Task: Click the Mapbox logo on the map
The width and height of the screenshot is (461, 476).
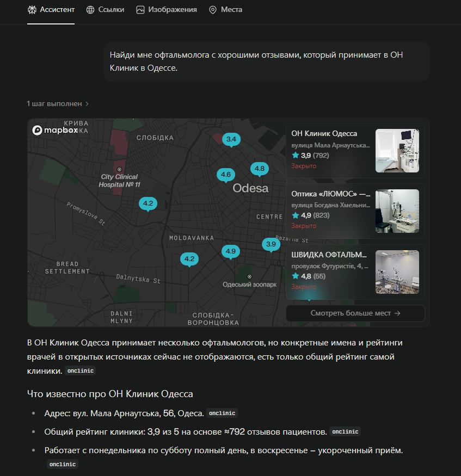Action: pyautogui.click(x=55, y=131)
